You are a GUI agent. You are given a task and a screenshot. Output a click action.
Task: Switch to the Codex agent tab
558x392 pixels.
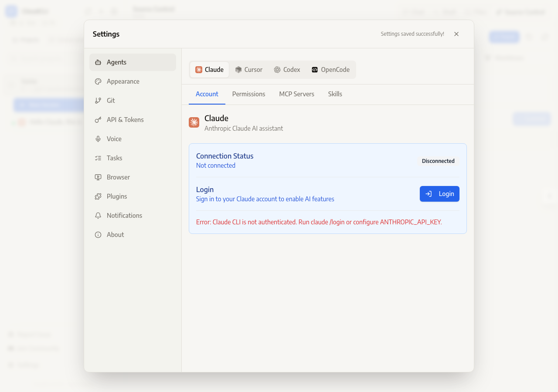(287, 70)
